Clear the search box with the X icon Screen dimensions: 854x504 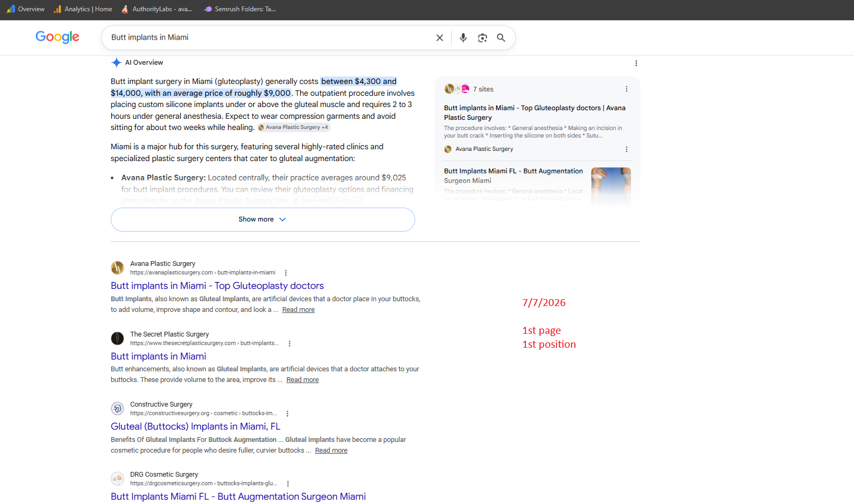coord(440,37)
